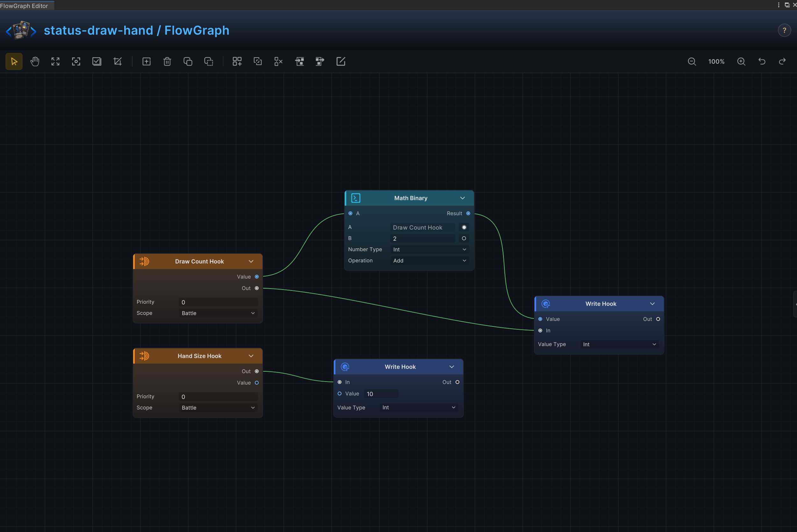
Task: Click the right Write Hook node icon
Action: [x=545, y=304]
